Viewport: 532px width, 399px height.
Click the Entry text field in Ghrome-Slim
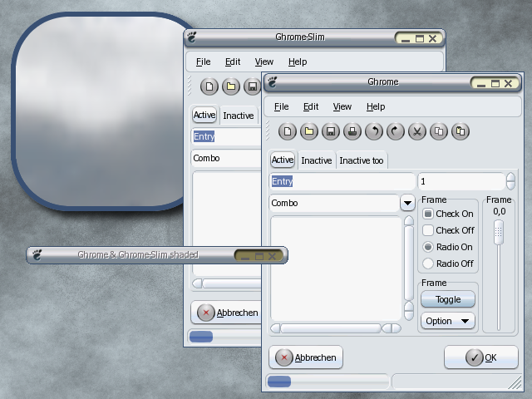[226, 136]
